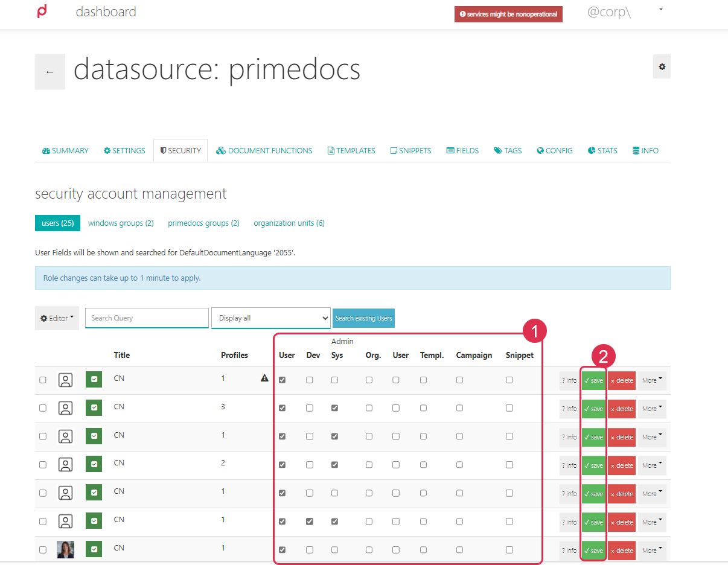Tick the row selection checkbox of the 3-profiles row
728x565 pixels.
pyautogui.click(x=43, y=408)
